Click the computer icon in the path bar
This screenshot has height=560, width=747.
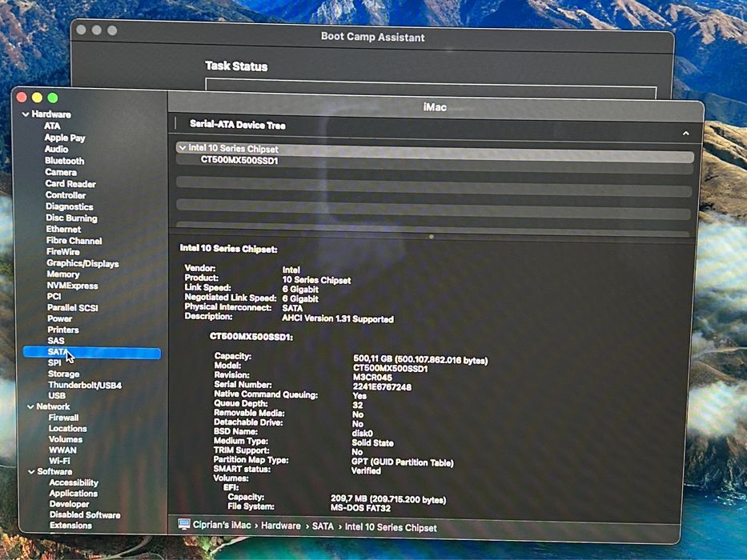click(x=184, y=524)
